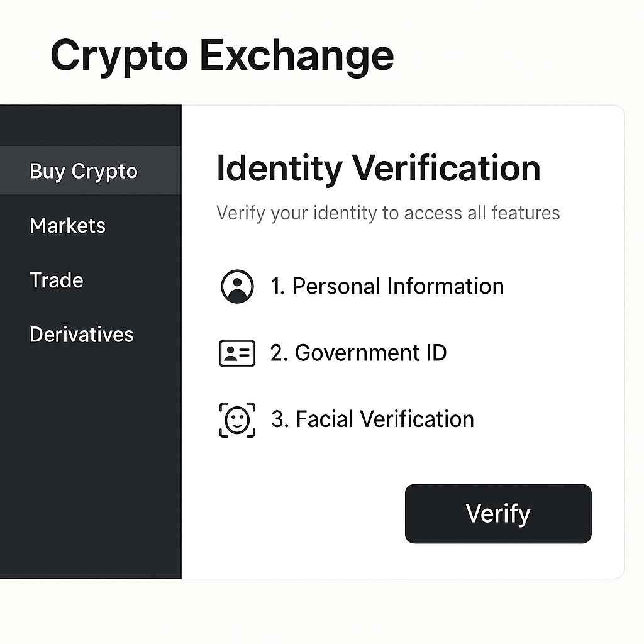Select Trade from the sidebar
644x644 pixels.
[x=56, y=280]
